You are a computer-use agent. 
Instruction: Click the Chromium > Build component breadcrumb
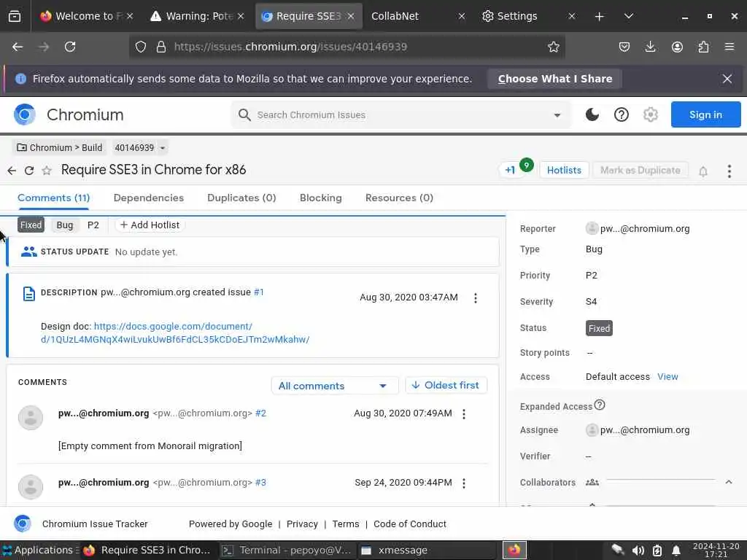[60, 147]
